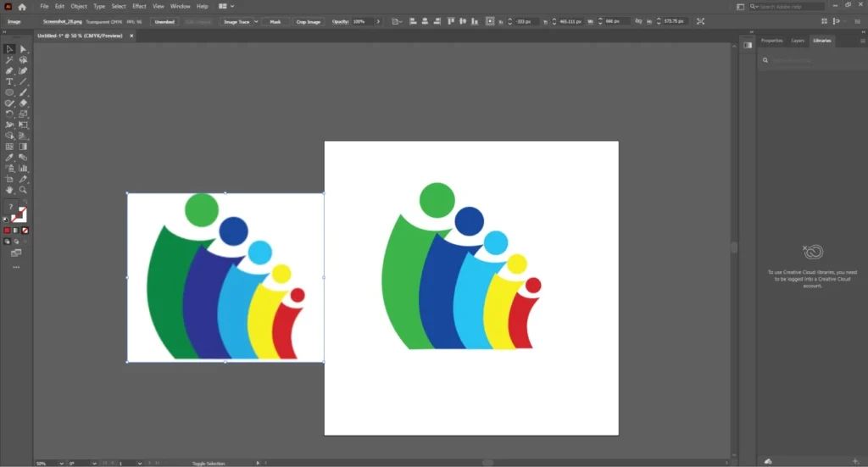
Task: Pick the Lasso tool
Action: 23,60
